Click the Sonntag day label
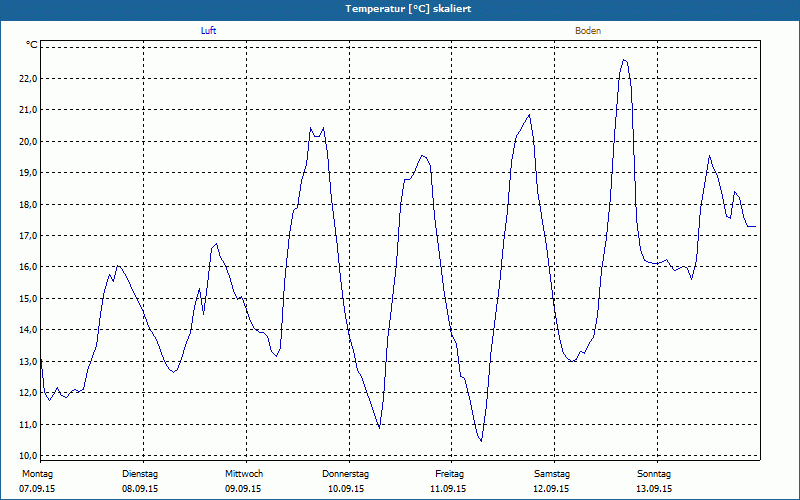Screen dimensions: 800x500 pyautogui.click(x=654, y=474)
